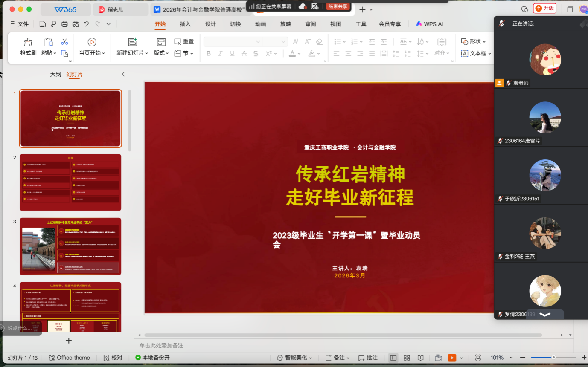This screenshot has width=588, height=367.
Task: Undo the last action with the undo arrow
Action: coord(87,24)
